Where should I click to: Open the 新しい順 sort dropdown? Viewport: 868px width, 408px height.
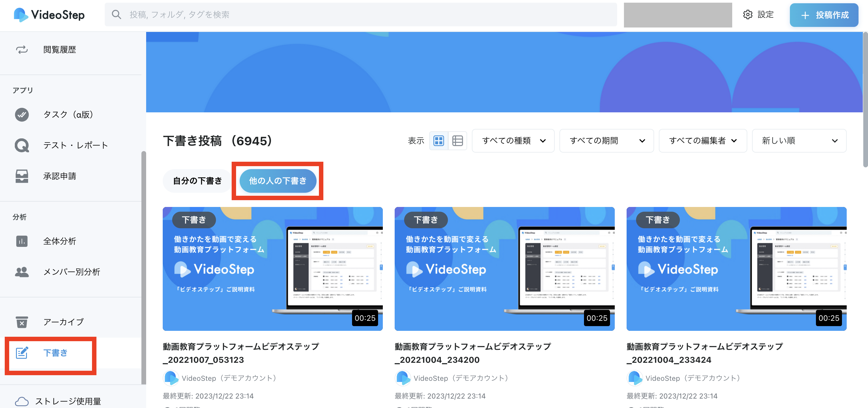tap(798, 141)
